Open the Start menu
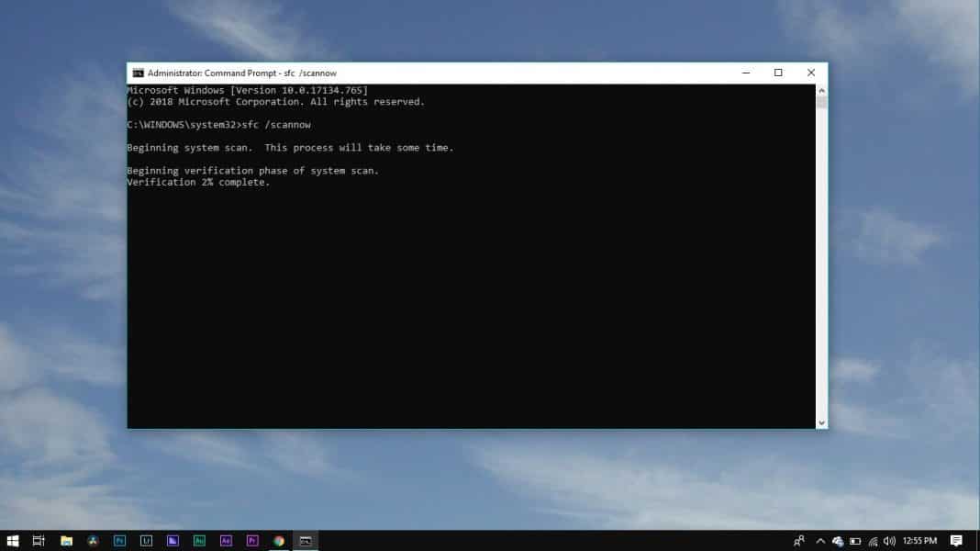 (13, 541)
